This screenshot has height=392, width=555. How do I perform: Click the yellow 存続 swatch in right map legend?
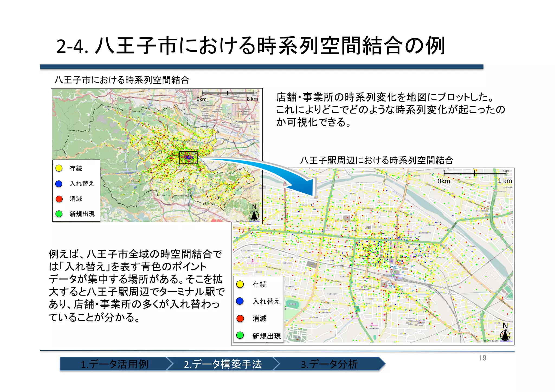(240, 284)
